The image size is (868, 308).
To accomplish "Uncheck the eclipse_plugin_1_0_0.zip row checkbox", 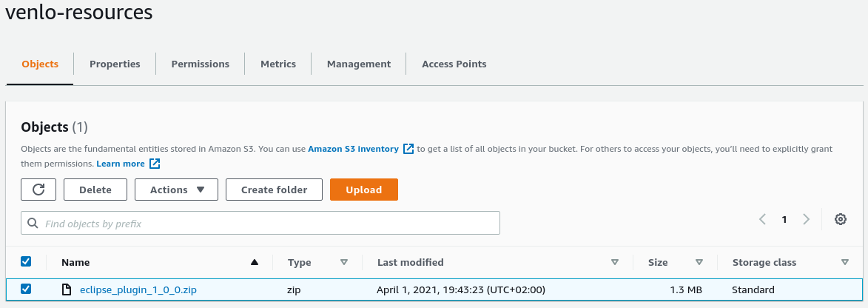I will point(25,289).
